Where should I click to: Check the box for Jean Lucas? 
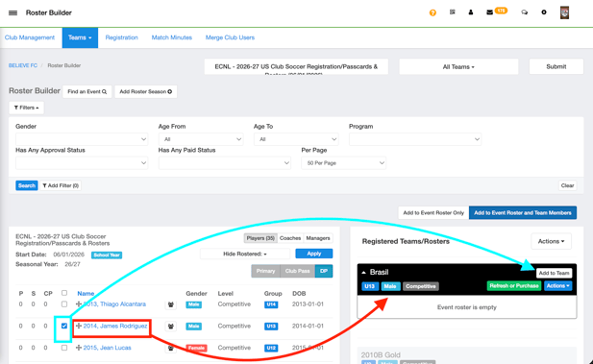tap(64, 348)
